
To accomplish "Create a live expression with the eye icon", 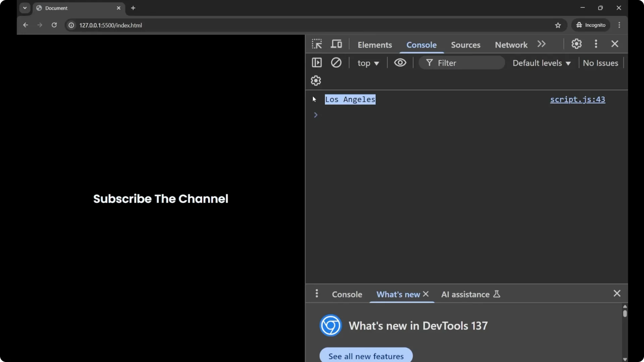I will point(400,63).
